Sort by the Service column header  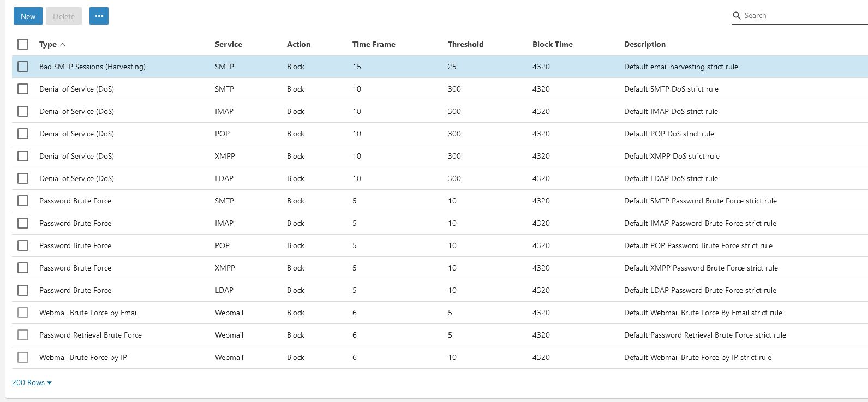tap(228, 44)
